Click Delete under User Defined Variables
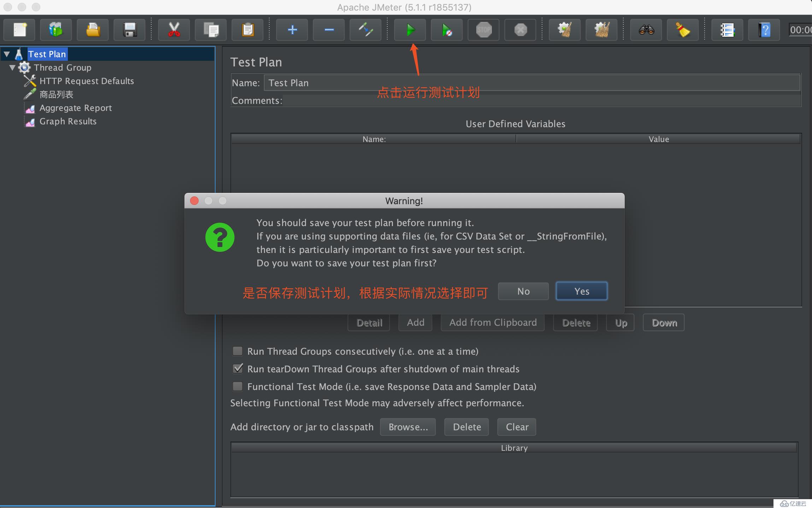The height and width of the screenshot is (508, 812). (576, 323)
